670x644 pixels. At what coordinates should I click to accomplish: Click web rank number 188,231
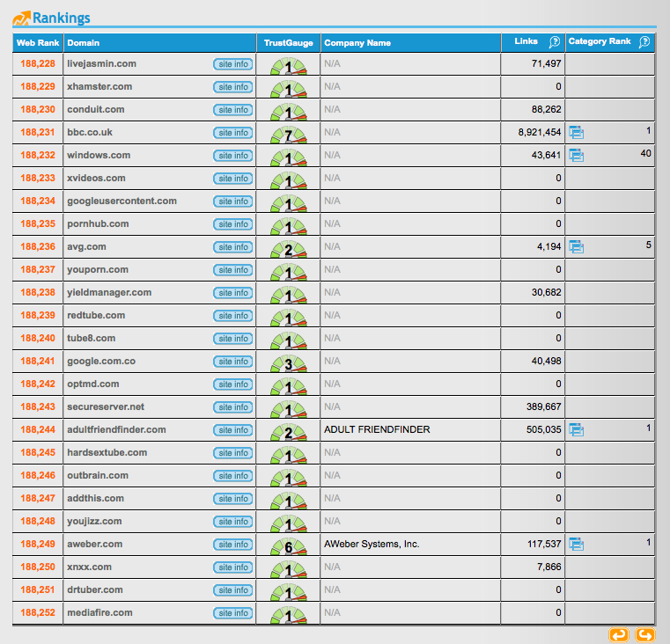tap(38, 133)
